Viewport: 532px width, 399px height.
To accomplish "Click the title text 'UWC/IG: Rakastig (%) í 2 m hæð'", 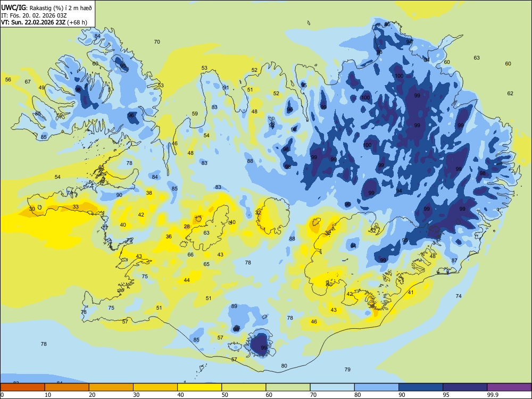I will (x=46, y=7).
